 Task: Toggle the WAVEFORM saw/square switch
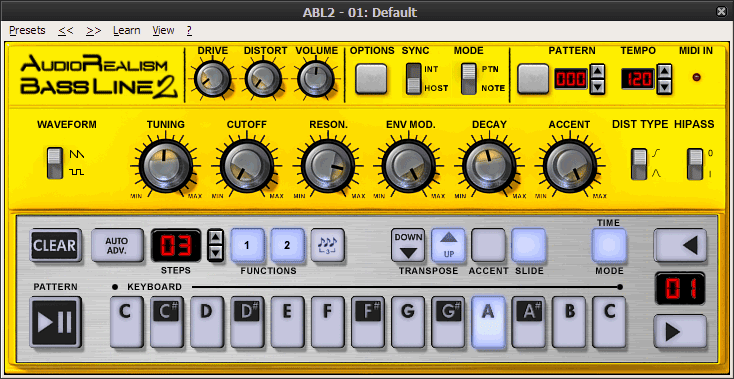pyautogui.click(x=55, y=163)
